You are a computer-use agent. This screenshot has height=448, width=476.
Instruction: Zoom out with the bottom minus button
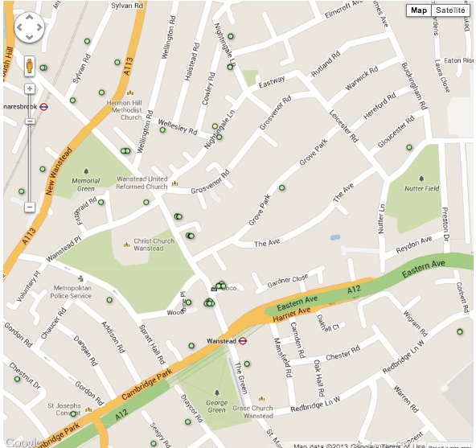30,208
